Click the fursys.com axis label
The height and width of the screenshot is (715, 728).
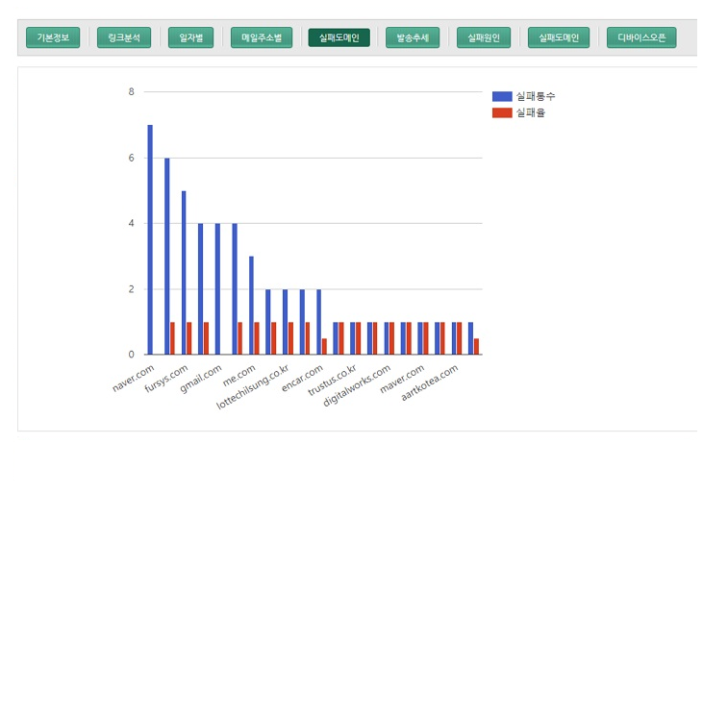click(166, 379)
